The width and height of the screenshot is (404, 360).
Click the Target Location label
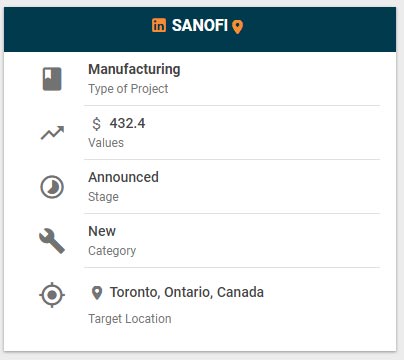tap(130, 319)
